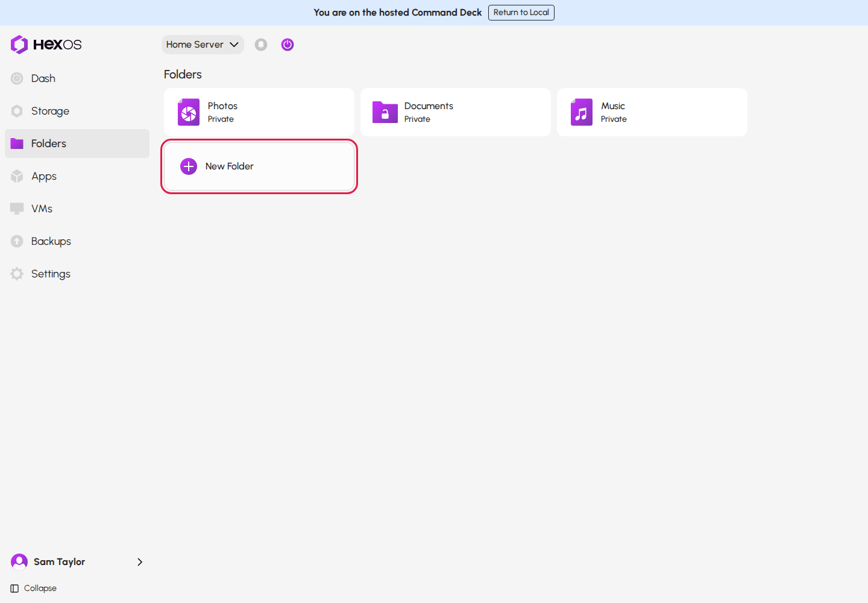The width and height of the screenshot is (868, 603).
Task: Open the Dash icon in sidebar
Action: tap(17, 78)
